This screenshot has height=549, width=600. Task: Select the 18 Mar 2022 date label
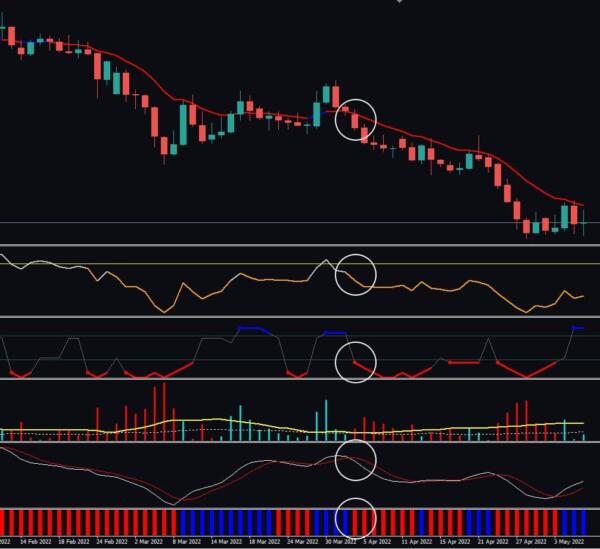click(x=264, y=542)
